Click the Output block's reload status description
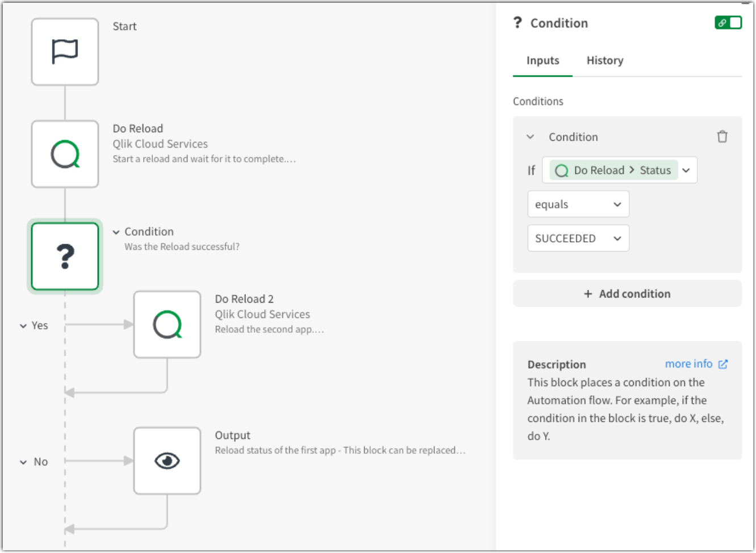The width and height of the screenshot is (756, 553). [340, 450]
